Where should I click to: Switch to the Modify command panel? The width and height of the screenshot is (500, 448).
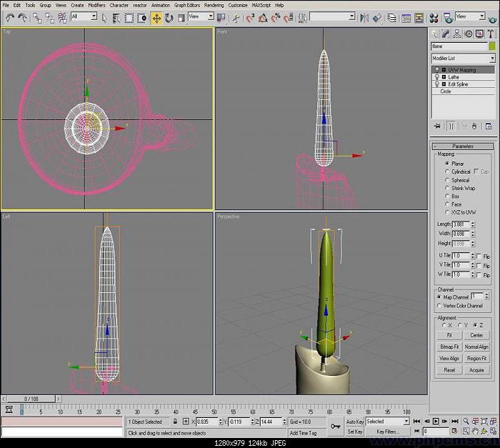pos(446,34)
